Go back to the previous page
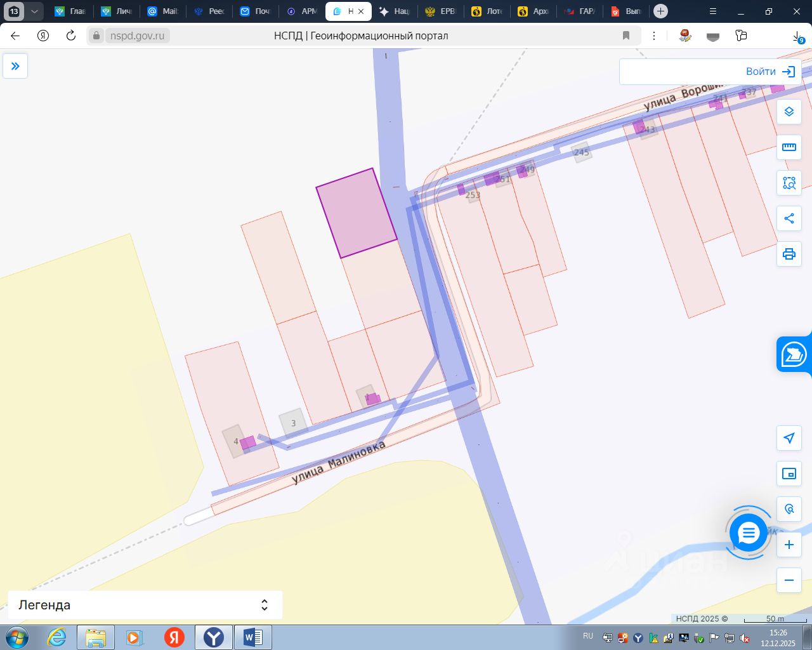812x650 pixels. pyautogui.click(x=15, y=36)
